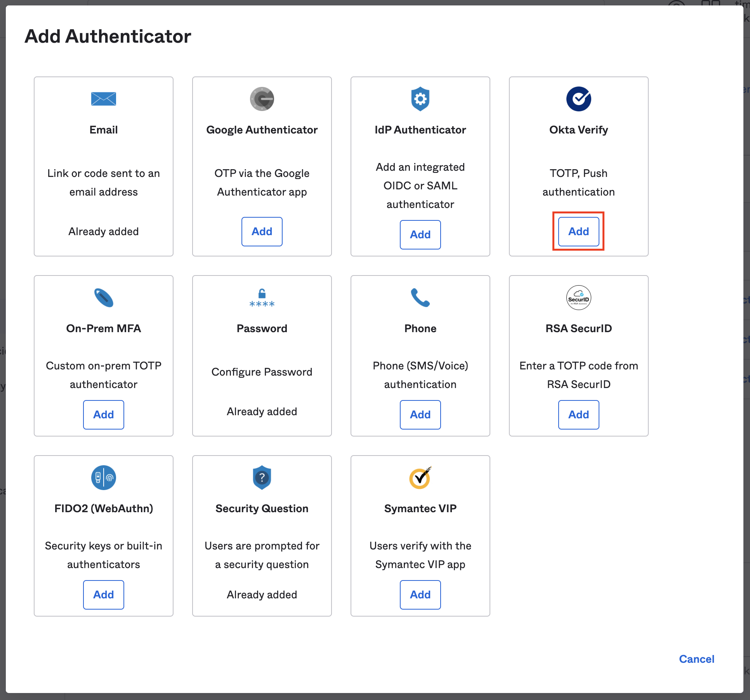
Task: Click the 'Phone' card title
Action: [420, 329]
